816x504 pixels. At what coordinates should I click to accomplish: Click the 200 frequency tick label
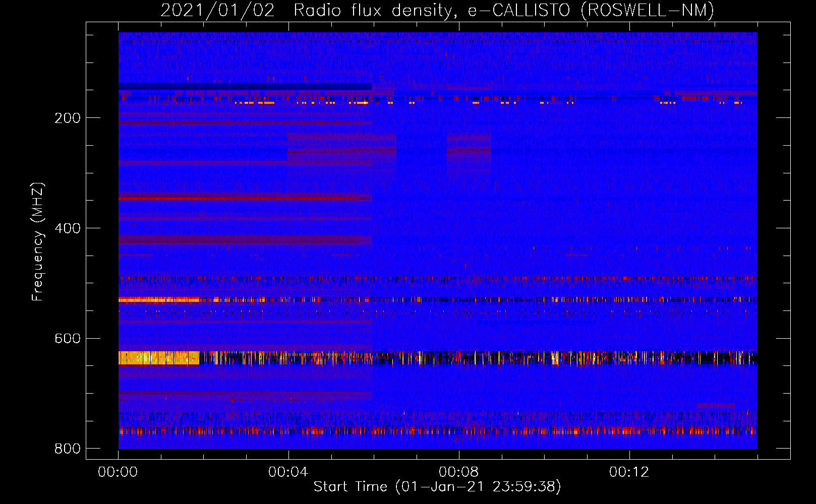pyautogui.click(x=68, y=118)
